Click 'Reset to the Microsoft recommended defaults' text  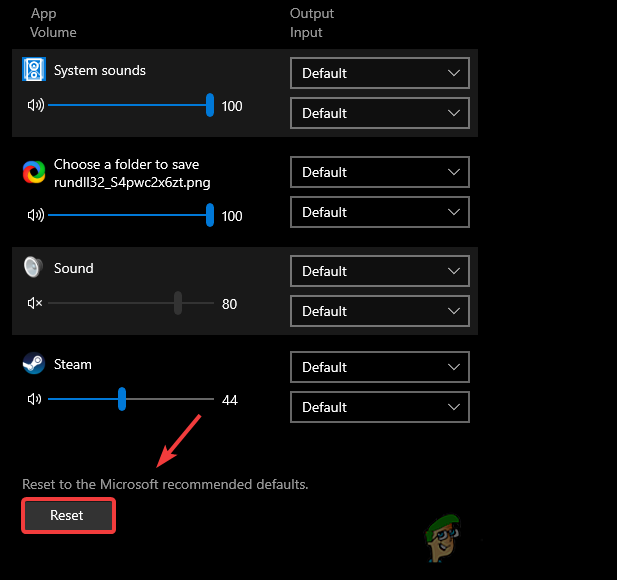165,484
